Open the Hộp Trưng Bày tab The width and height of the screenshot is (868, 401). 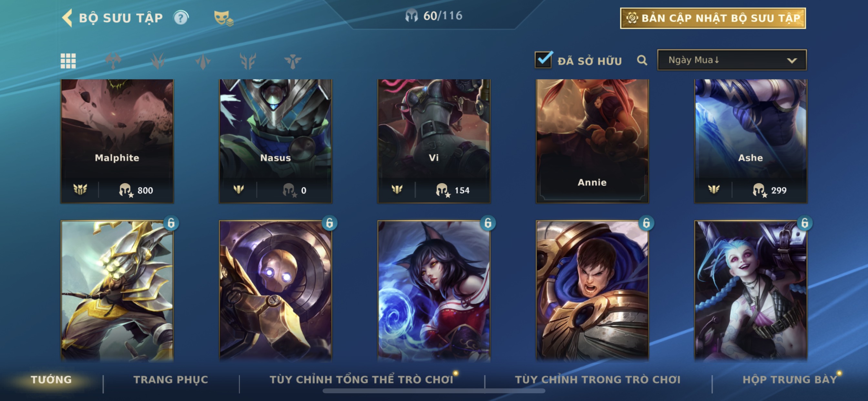790,379
